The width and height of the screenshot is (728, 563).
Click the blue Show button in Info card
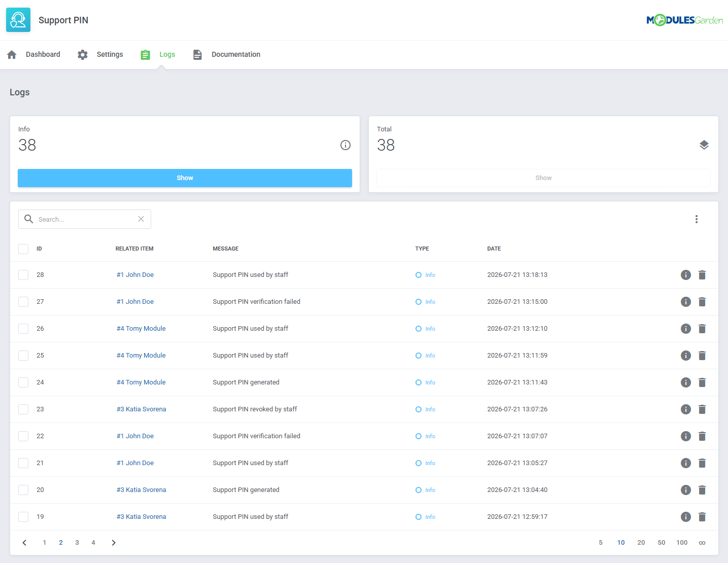pos(185,178)
